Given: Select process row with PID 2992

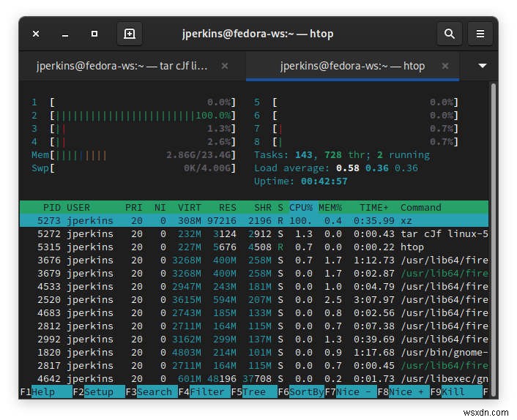Looking at the screenshot, I should click(254, 339).
